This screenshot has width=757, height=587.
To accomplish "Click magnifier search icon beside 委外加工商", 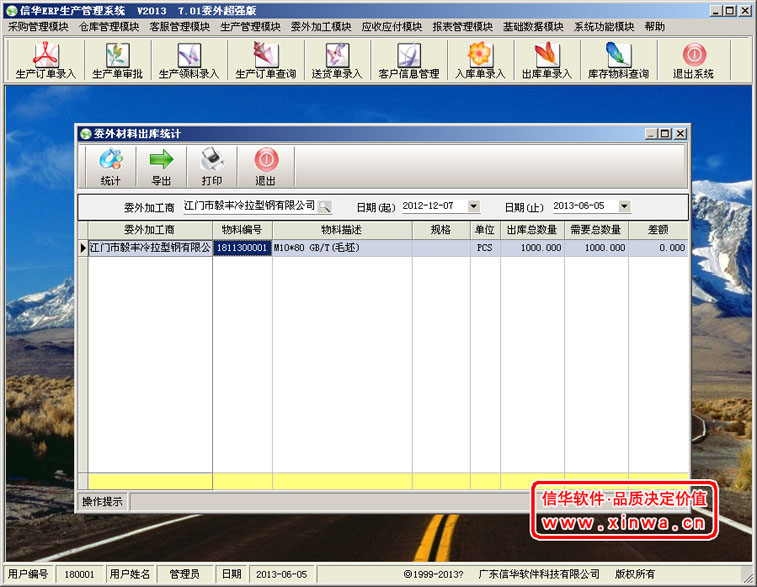I will (325, 207).
